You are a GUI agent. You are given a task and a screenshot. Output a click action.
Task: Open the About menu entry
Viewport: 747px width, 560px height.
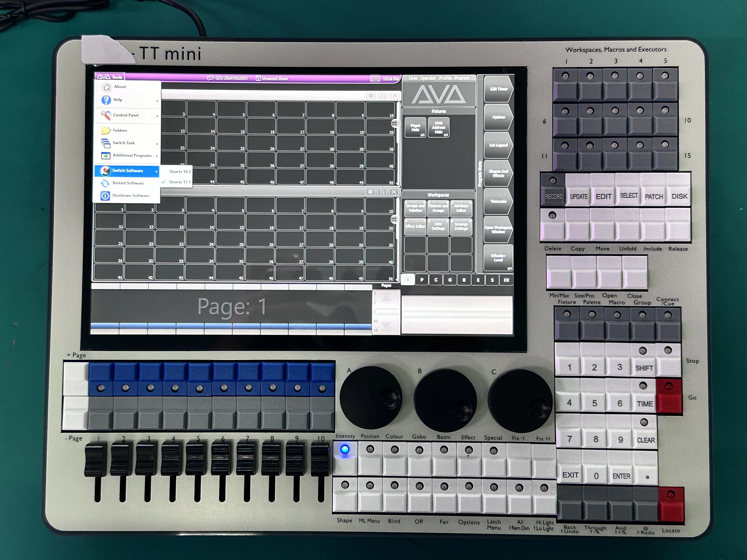coord(119,87)
